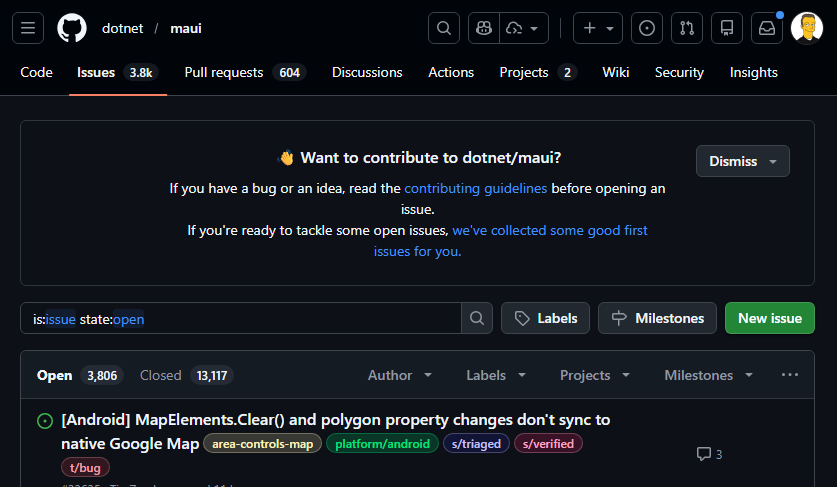Screen dimensions: 837x487
Task: Create a New issue
Action: coord(770,318)
